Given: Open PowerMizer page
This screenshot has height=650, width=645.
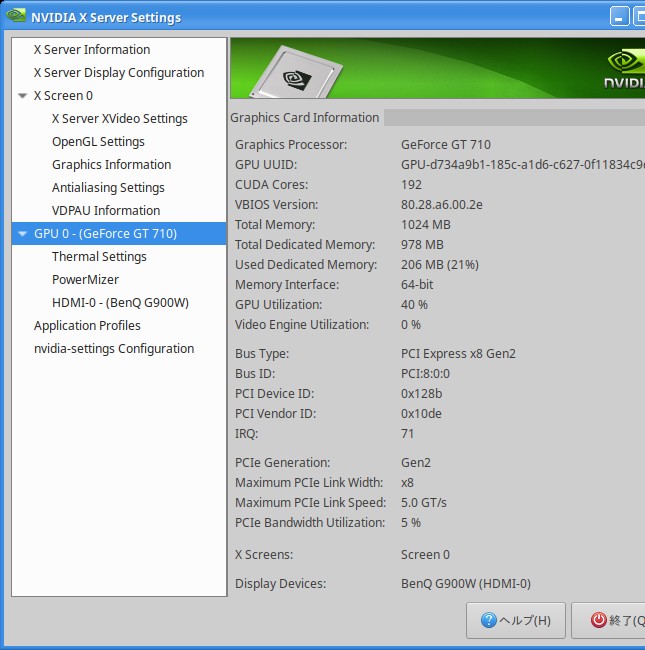Looking at the screenshot, I should pos(85,280).
